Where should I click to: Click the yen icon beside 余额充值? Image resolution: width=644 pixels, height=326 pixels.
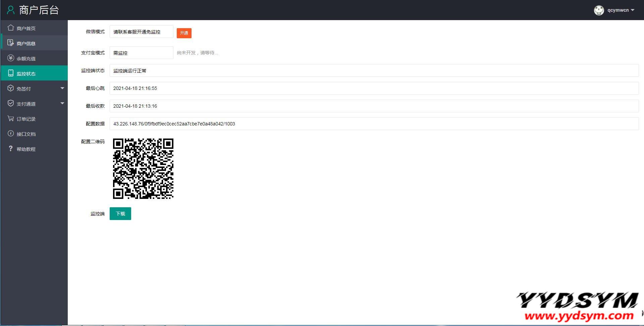pyautogui.click(x=11, y=58)
